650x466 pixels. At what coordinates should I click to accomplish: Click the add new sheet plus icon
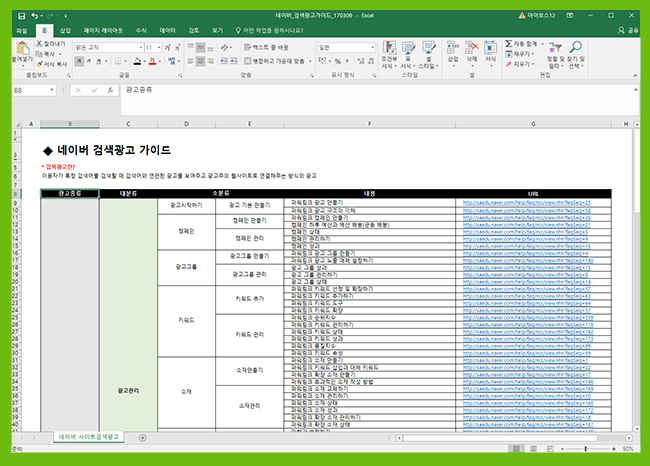(x=142, y=438)
